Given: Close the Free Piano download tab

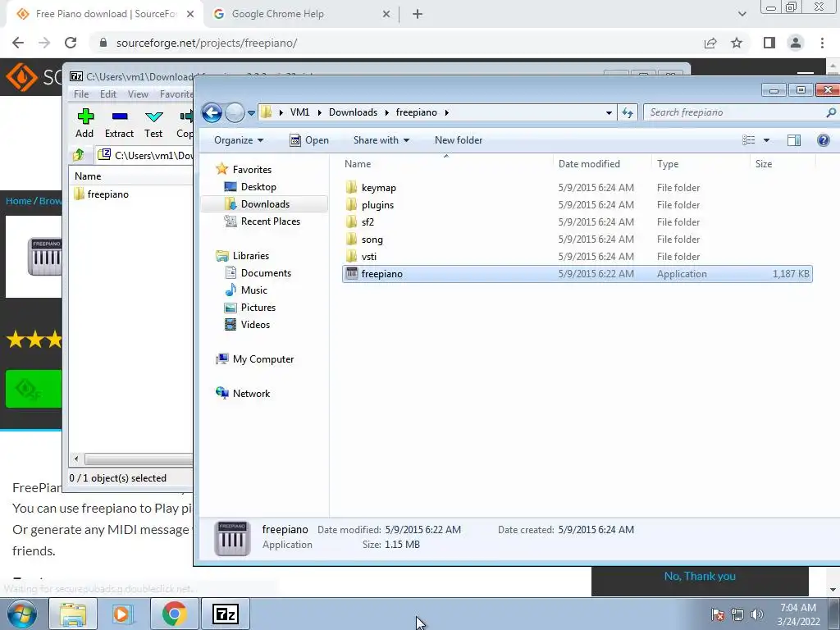Looking at the screenshot, I should point(190,15).
